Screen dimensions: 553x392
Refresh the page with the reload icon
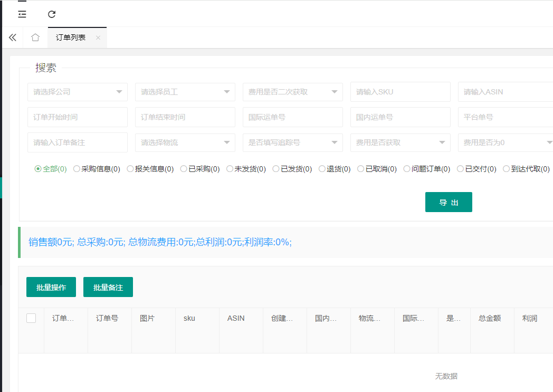51,14
